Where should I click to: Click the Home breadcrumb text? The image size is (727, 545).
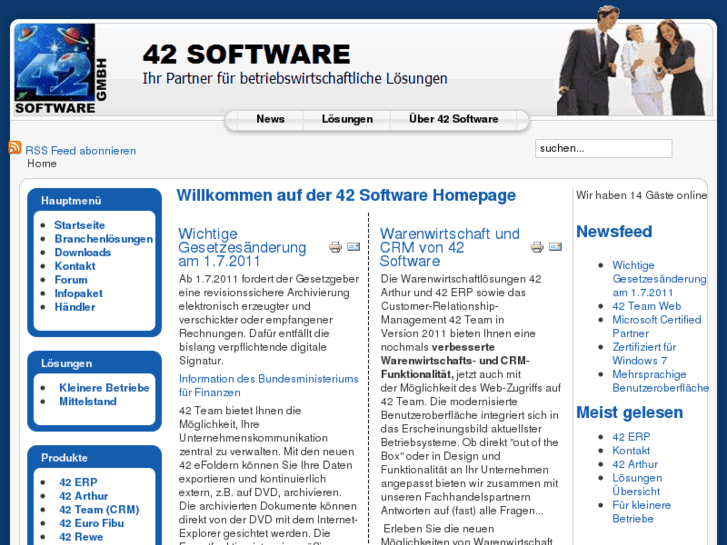[x=42, y=164]
